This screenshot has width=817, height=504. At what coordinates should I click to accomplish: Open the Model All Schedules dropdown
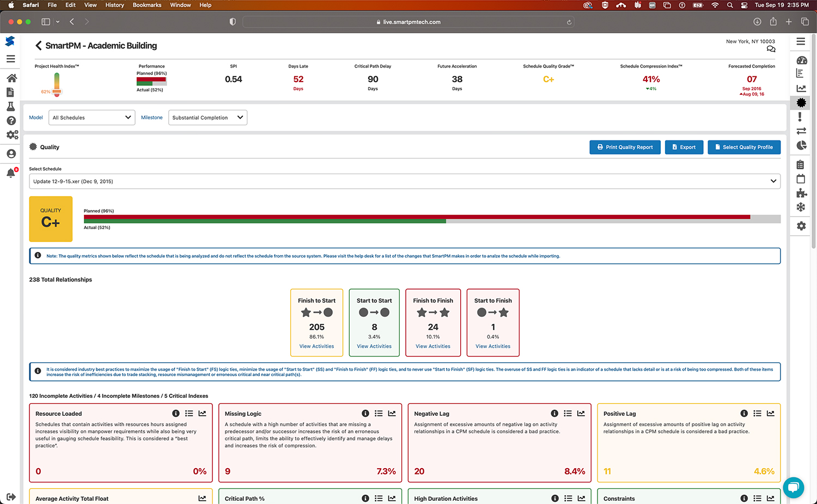(x=92, y=118)
